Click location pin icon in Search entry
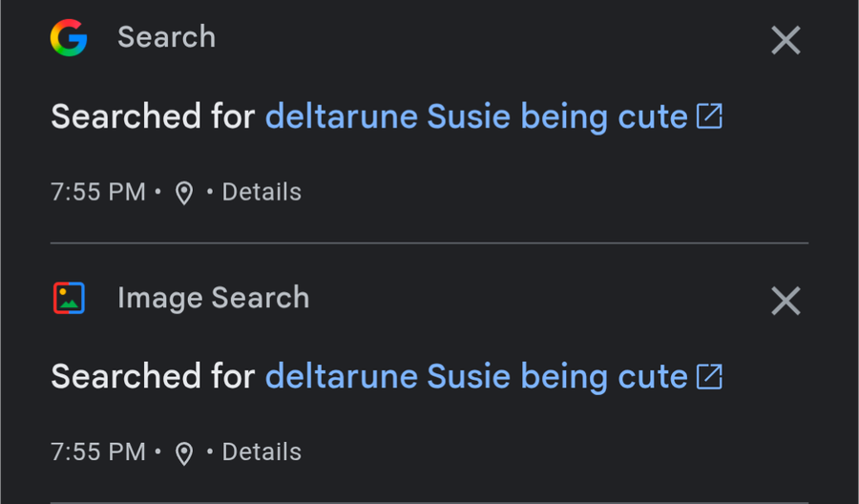 coord(184,194)
